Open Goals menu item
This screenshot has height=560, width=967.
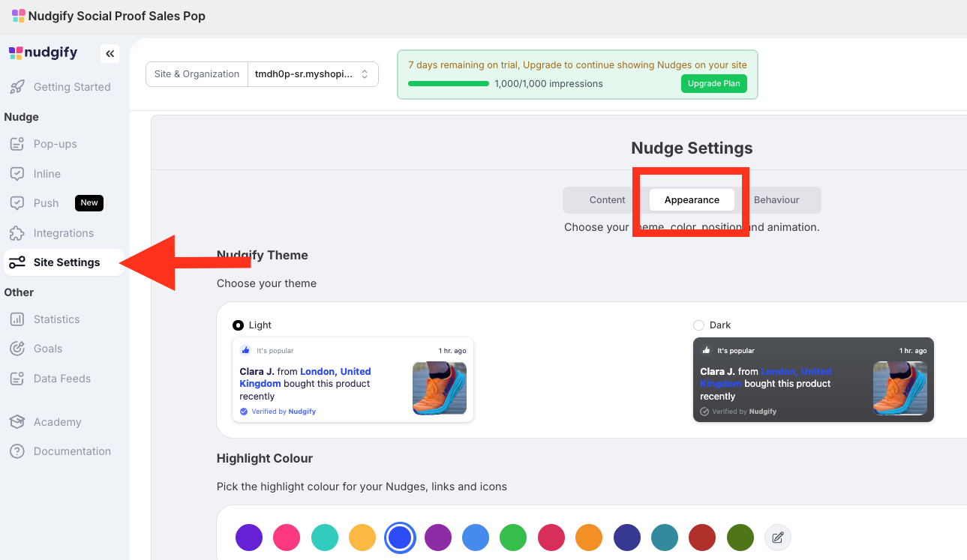pyautogui.click(x=65, y=349)
